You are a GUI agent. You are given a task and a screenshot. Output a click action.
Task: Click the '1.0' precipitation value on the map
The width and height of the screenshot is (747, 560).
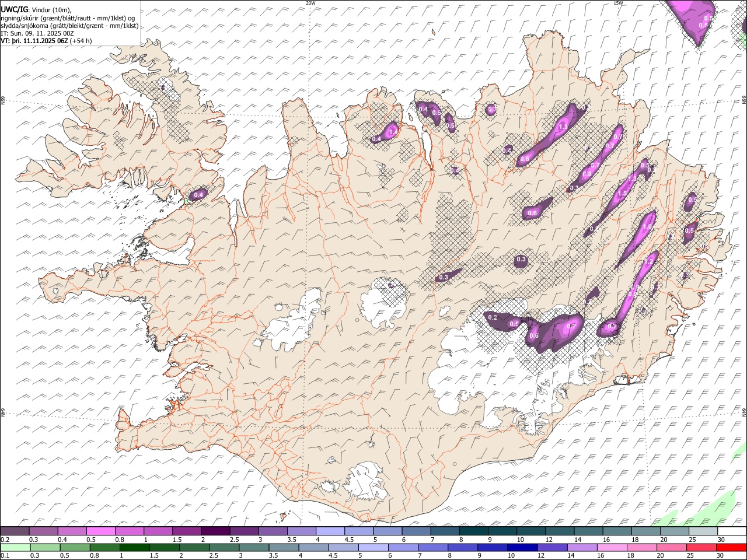pyautogui.click(x=647, y=227)
